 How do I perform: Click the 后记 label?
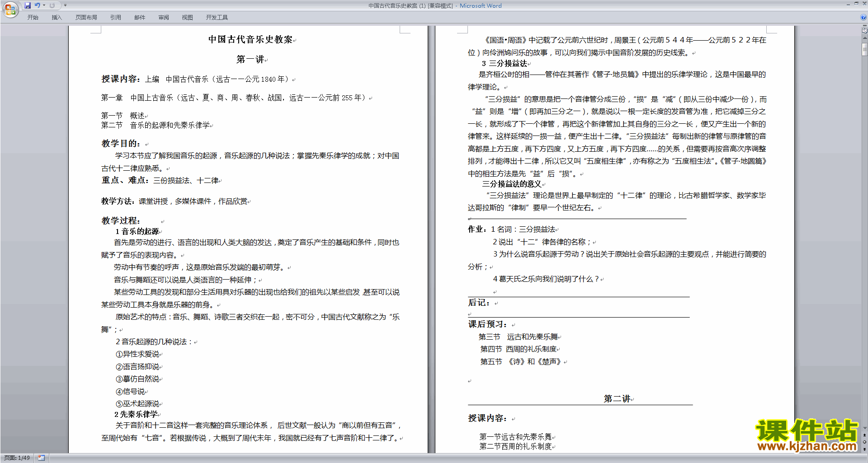(x=479, y=303)
